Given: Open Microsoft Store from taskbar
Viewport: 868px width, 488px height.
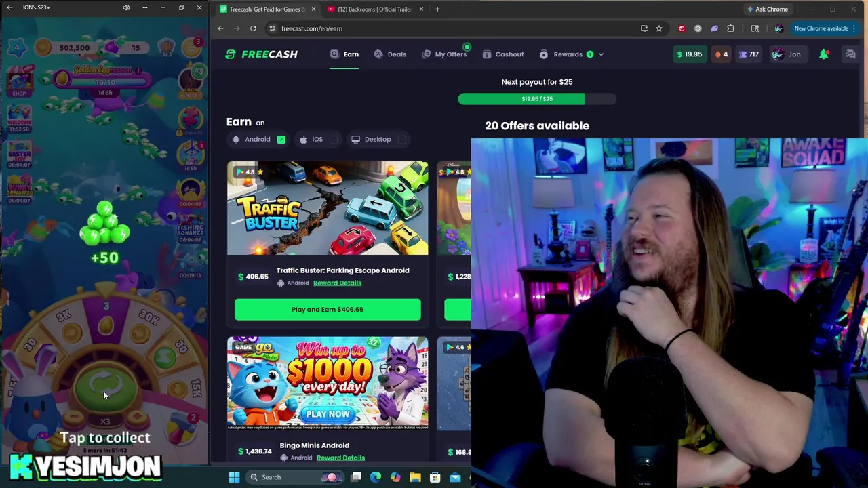Looking at the screenshot, I should (435, 477).
